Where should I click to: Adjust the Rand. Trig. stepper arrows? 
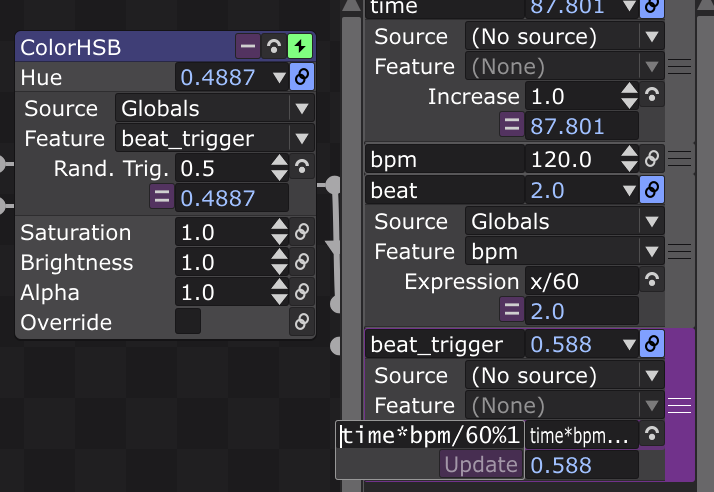[x=279, y=168]
